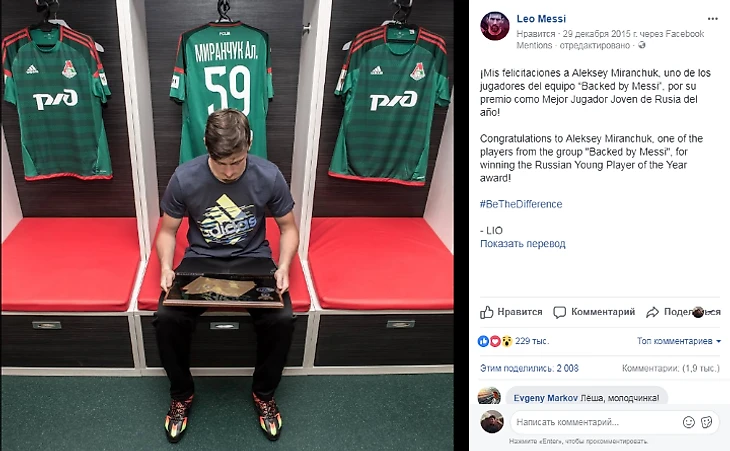Click the reaction emoji icons summary
The image size is (730, 451).
[495, 341]
